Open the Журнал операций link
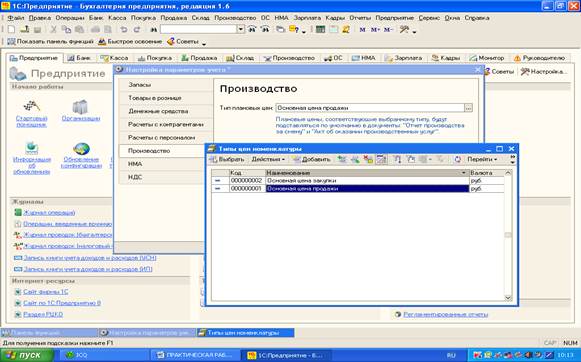 49,213
